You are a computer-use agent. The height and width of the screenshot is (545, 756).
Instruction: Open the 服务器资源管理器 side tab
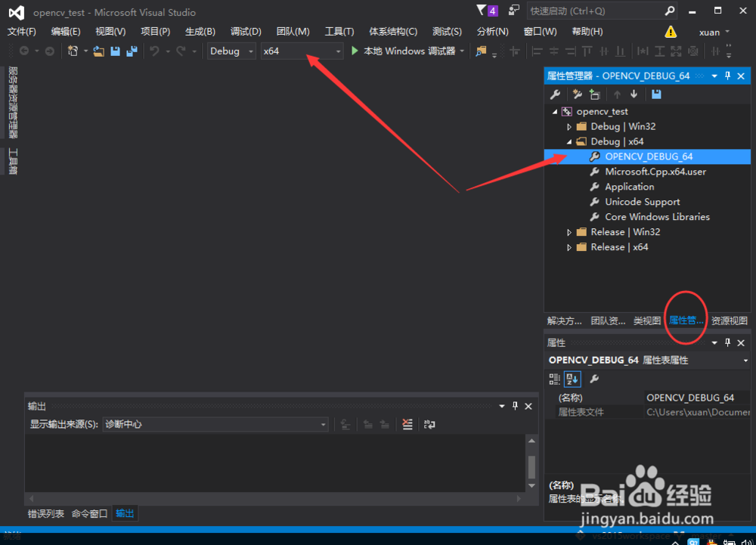pyautogui.click(x=13, y=103)
